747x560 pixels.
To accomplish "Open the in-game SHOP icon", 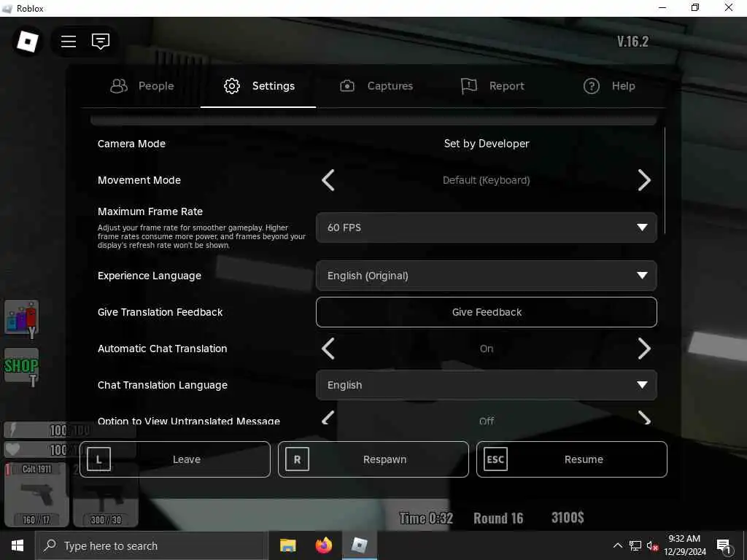I will tap(21, 366).
